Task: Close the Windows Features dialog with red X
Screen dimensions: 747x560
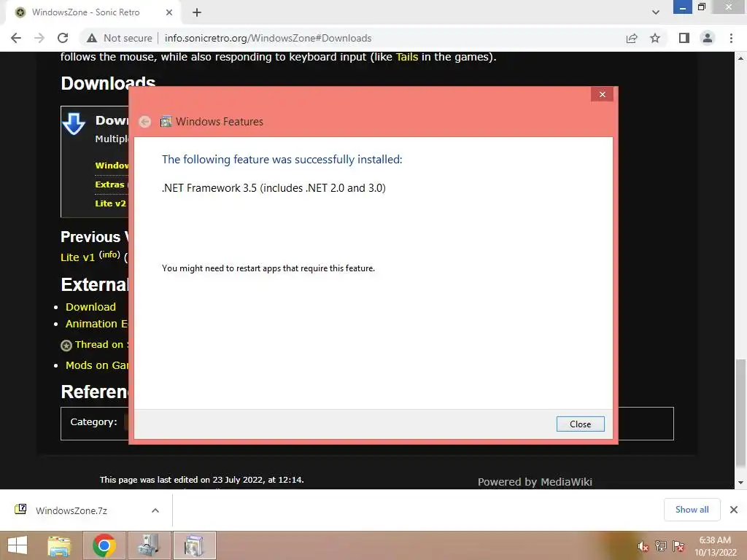Action: (x=602, y=94)
